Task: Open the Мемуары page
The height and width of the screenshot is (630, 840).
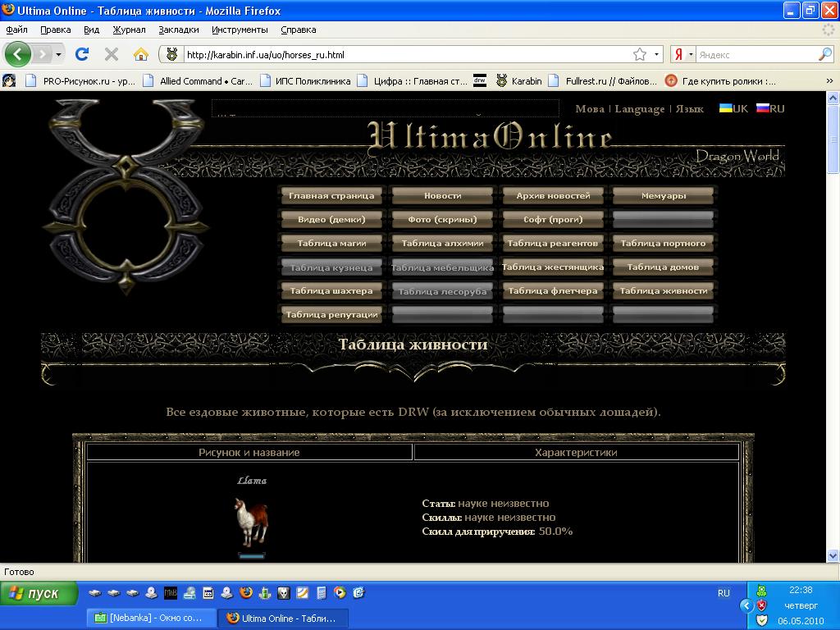Action: pos(663,195)
